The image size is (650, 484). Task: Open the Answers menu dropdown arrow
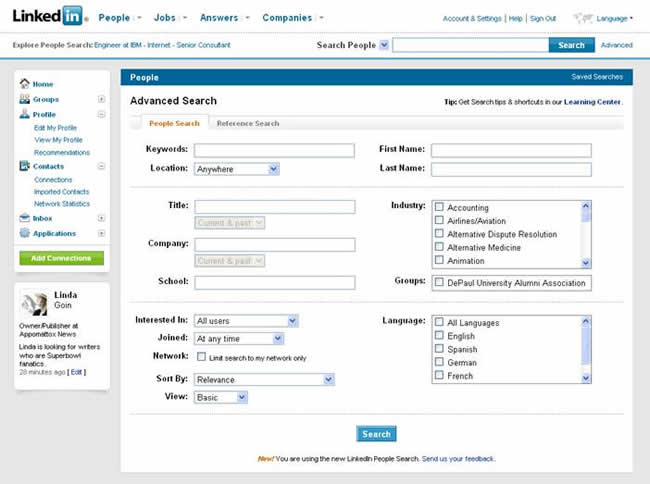[x=247, y=18]
